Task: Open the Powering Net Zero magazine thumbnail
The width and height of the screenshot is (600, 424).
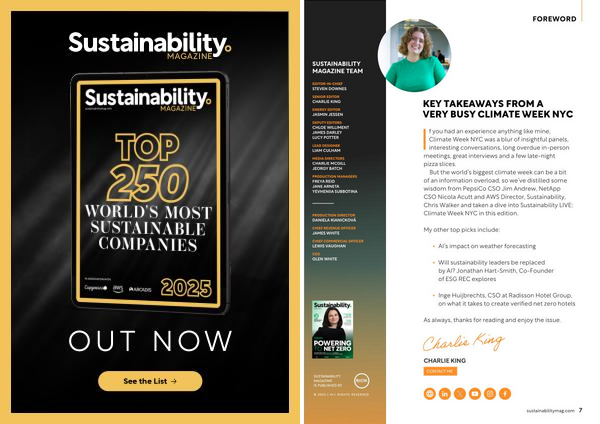Action: pyautogui.click(x=333, y=329)
